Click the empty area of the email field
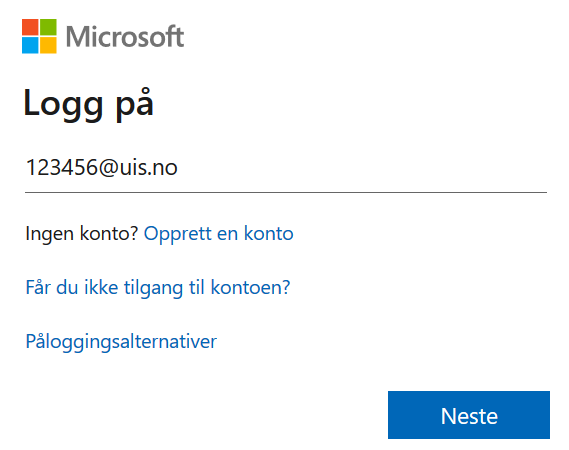This screenshot has height=450, width=569. point(363,168)
